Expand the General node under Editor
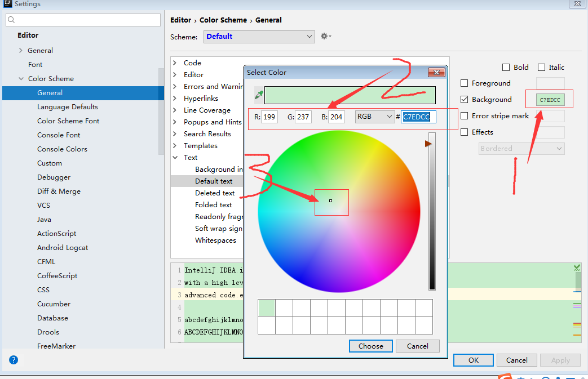 click(21, 50)
